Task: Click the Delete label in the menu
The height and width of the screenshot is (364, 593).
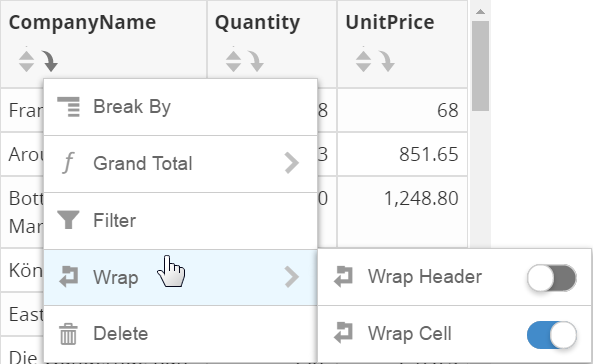Action: (121, 334)
